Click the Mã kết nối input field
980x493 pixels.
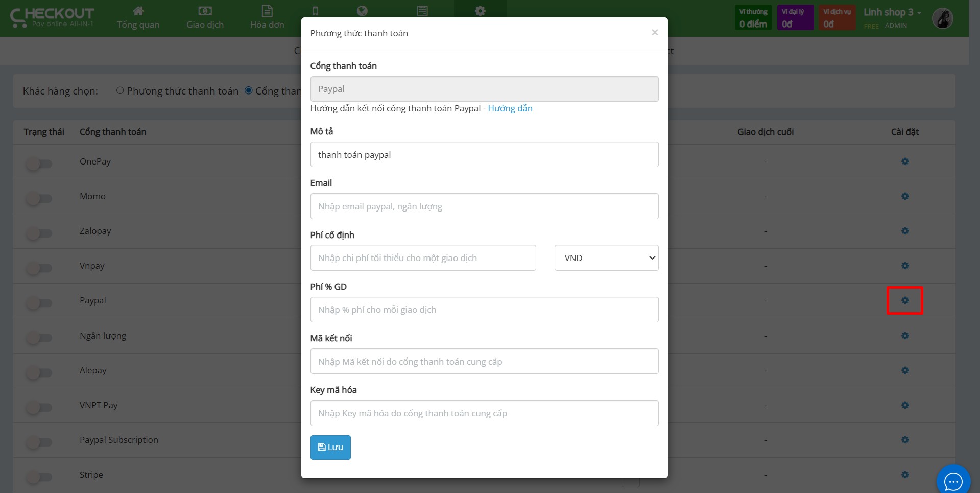[x=484, y=361]
